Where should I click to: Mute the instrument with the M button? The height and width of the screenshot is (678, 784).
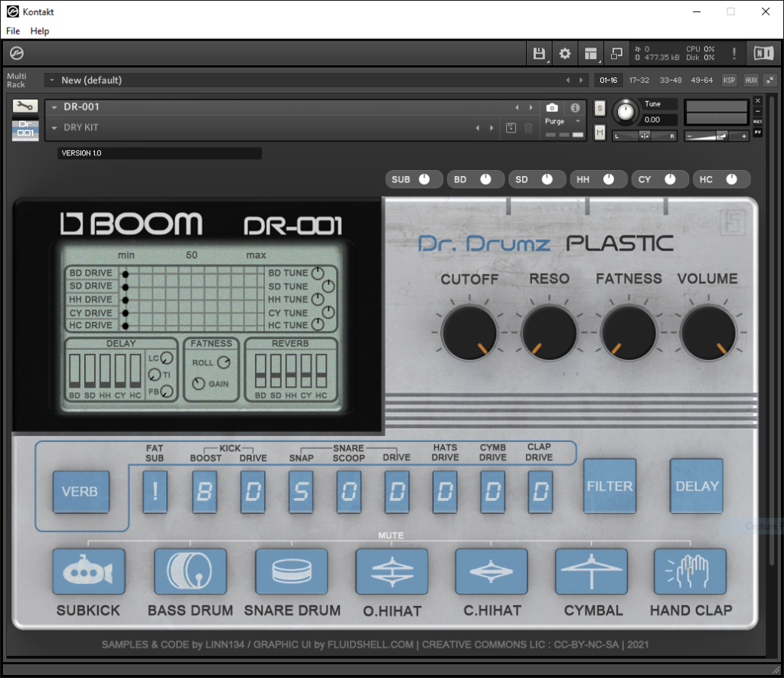599,133
